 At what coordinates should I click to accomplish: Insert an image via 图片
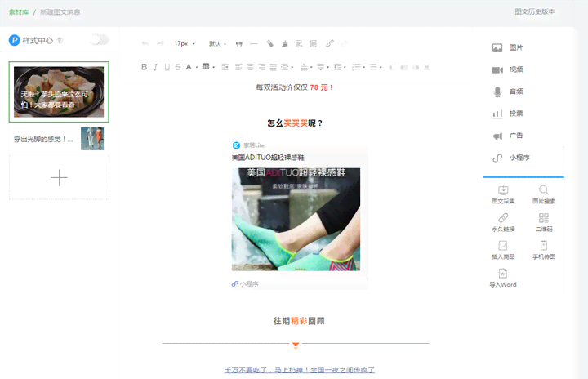click(508, 47)
